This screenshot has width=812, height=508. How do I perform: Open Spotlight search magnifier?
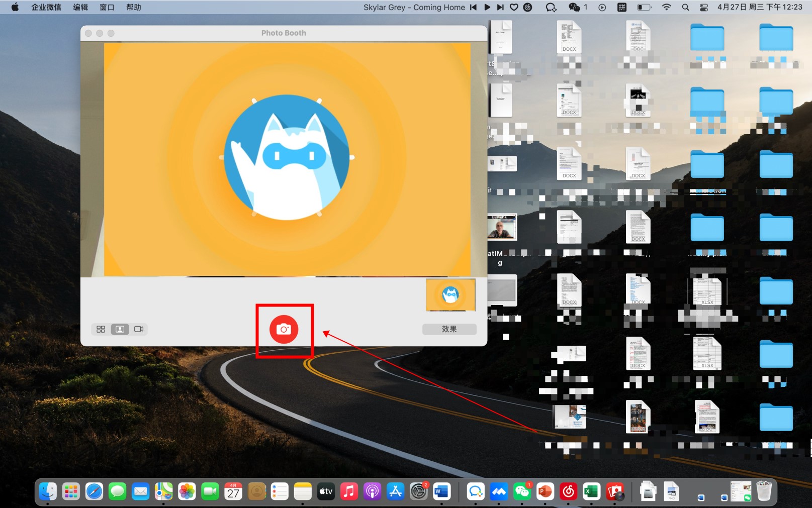[x=685, y=7]
